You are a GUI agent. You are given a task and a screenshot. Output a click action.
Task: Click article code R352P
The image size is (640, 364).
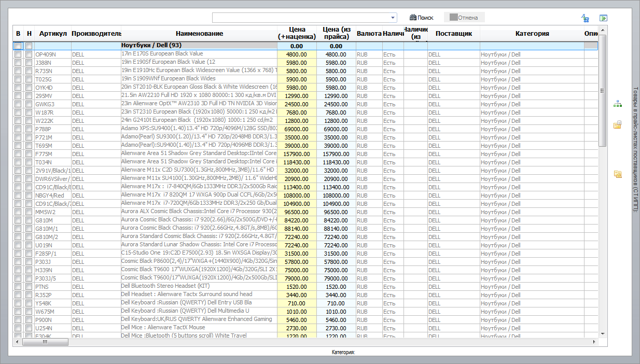(53, 295)
